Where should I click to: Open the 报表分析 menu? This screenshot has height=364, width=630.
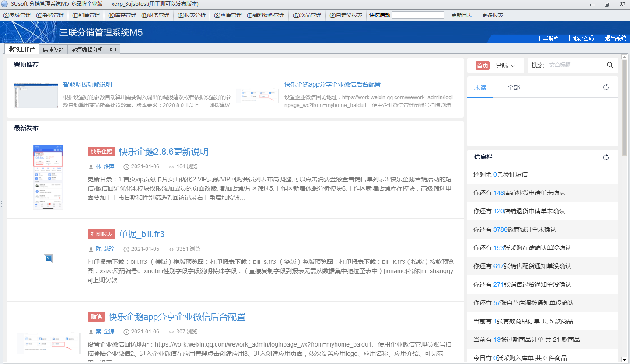(x=192, y=15)
